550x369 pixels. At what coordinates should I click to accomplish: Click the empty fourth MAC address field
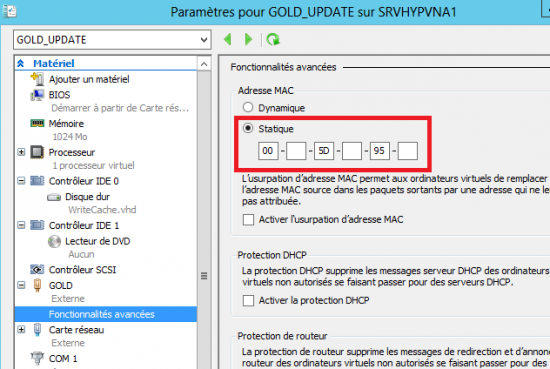[x=352, y=151]
